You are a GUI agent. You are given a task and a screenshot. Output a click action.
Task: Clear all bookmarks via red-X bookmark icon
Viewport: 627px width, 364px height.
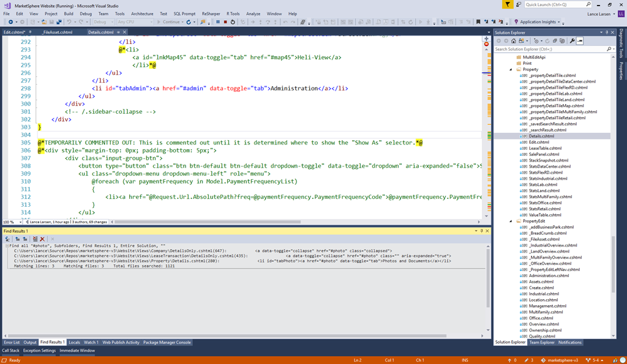coord(501,22)
